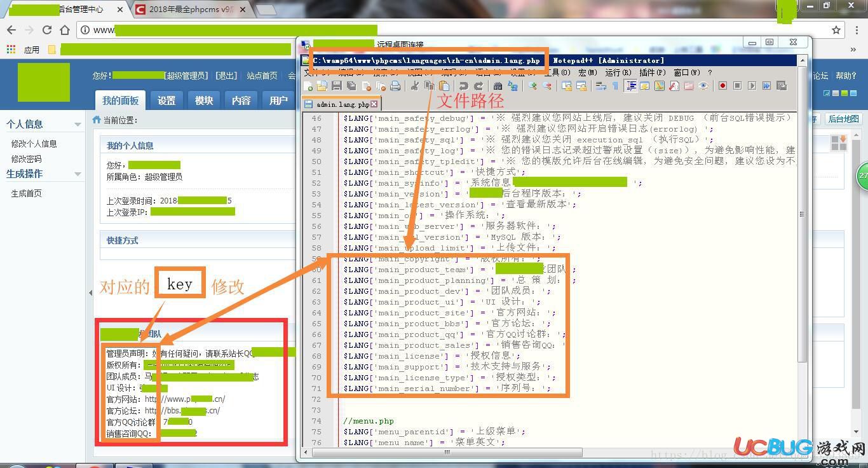Toggle synchronized horizontal scrolling icon
The height and width of the screenshot is (468, 868).
click(x=581, y=86)
